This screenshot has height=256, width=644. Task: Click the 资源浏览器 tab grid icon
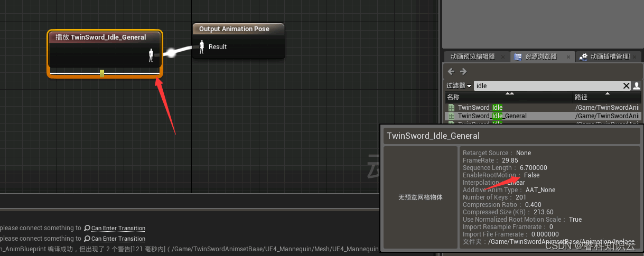point(518,56)
